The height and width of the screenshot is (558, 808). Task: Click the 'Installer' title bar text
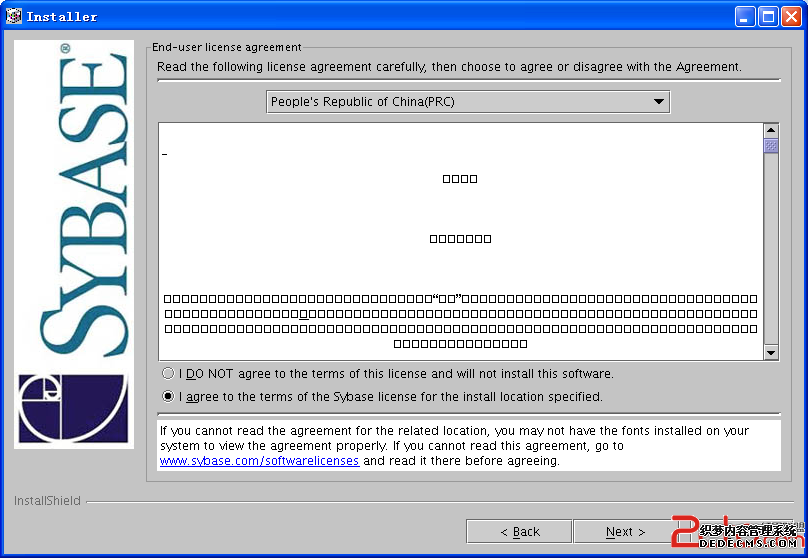[x=62, y=16]
